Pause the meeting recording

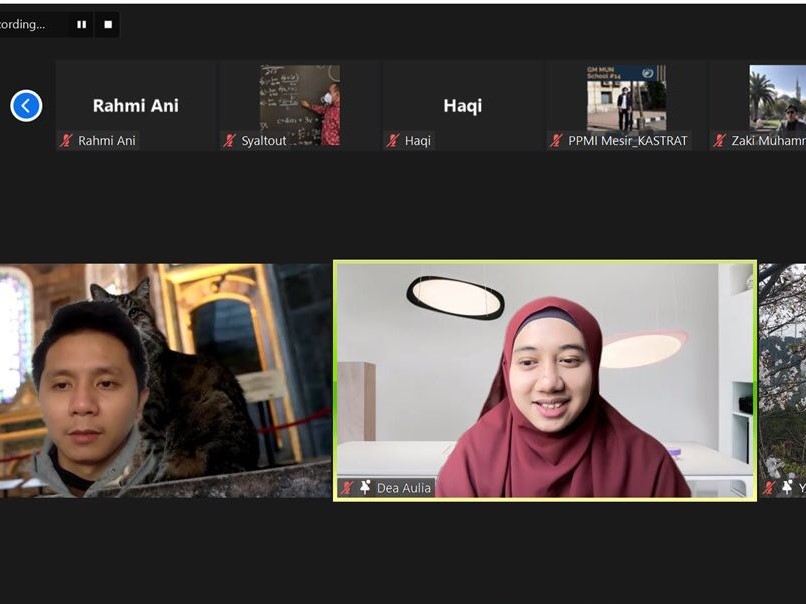click(x=81, y=23)
